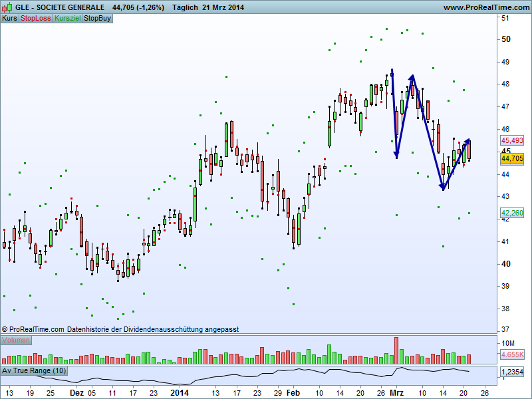Click the Av True Range (10) label

tap(34, 370)
